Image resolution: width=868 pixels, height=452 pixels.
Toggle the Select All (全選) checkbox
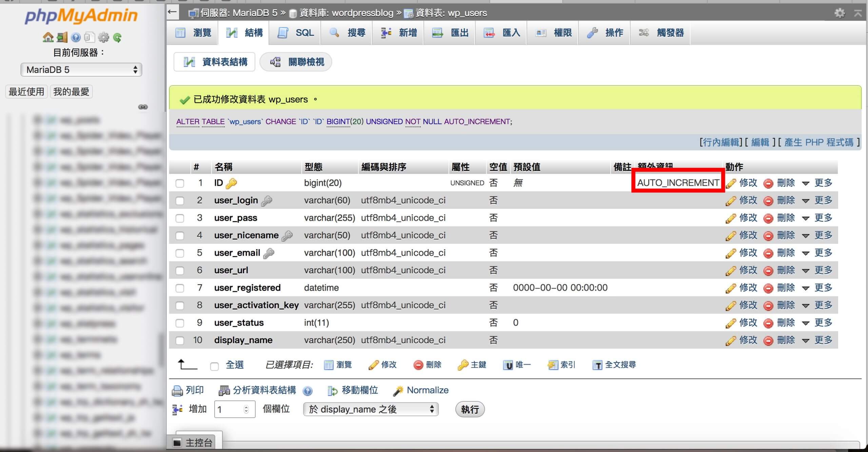pyautogui.click(x=214, y=366)
